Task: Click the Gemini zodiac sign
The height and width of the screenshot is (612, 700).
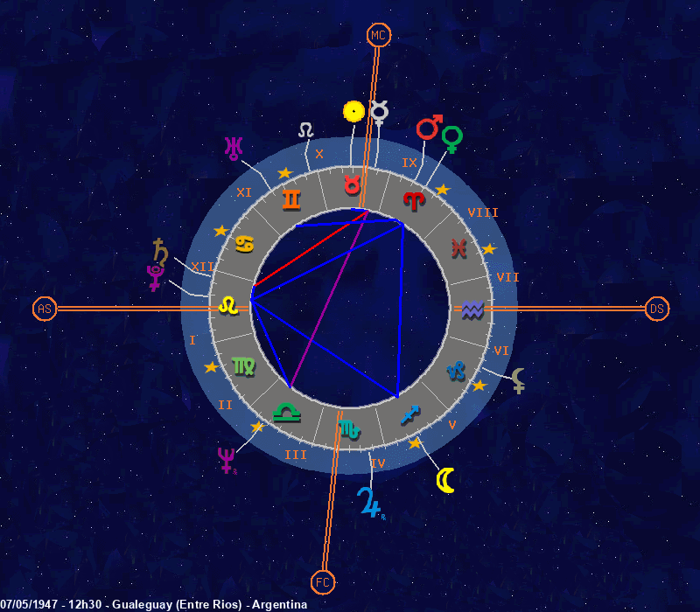Action: pos(291,200)
